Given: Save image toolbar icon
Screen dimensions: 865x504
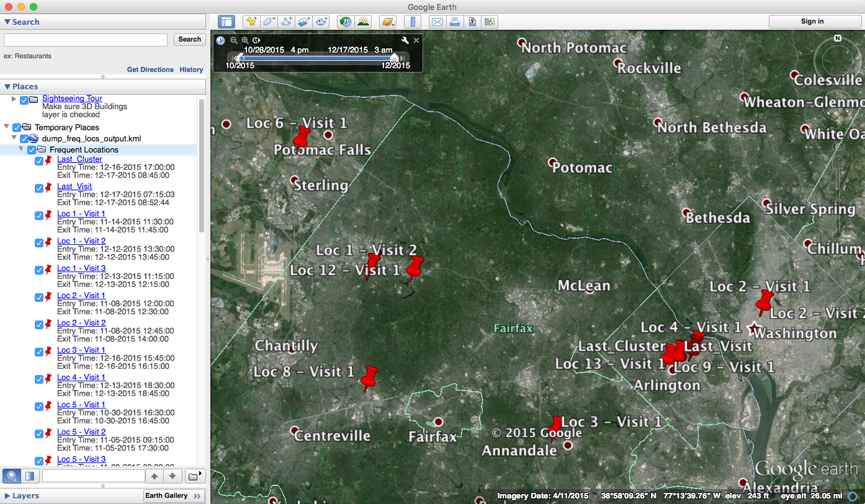Looking at the screenshot, I should 490,22.
